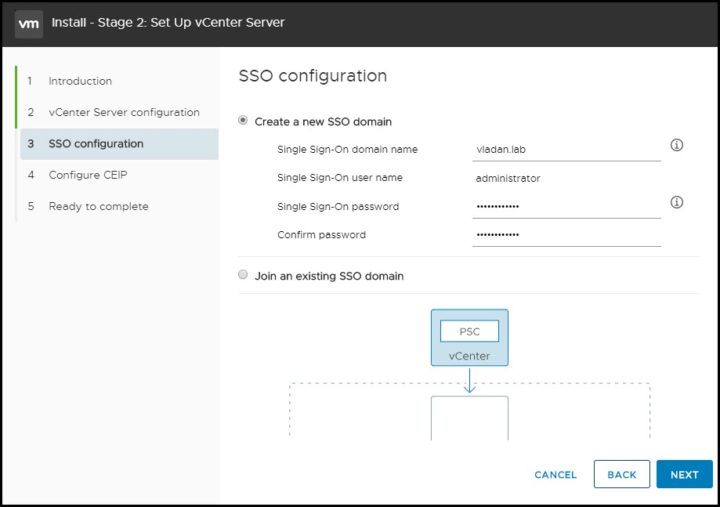Click the VMware vm logo icon
Viewport: 720px width, 507px height.
[x=29, y=23]
